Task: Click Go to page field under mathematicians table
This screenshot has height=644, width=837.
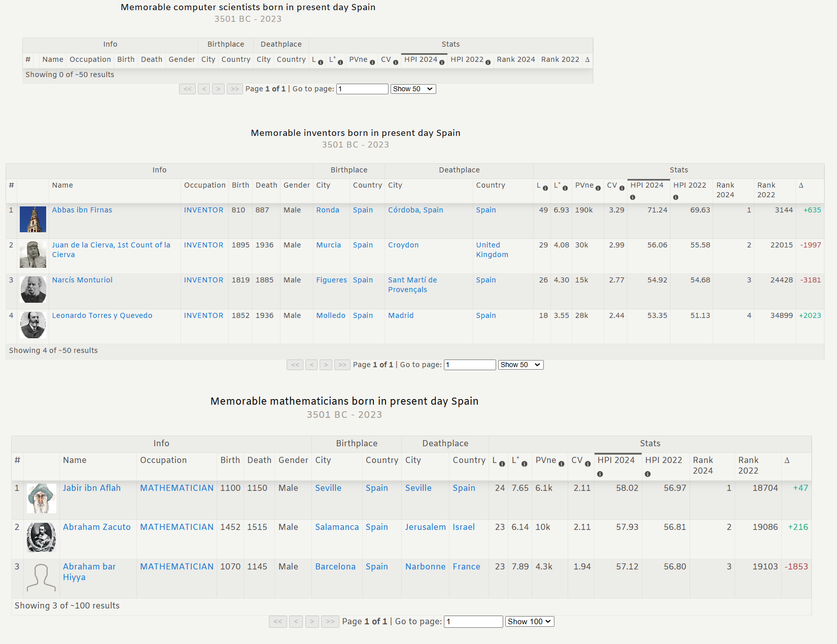Action: [473, 621]
